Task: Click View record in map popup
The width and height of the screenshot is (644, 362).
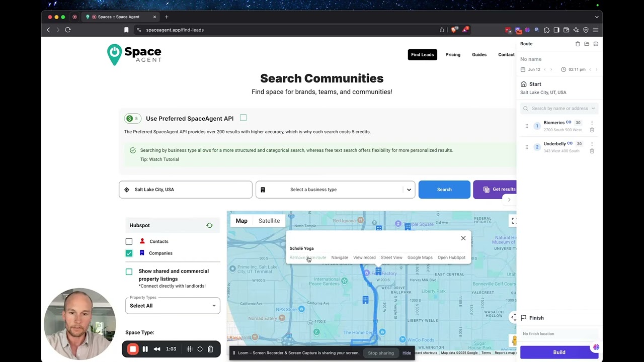Action: 364,257
